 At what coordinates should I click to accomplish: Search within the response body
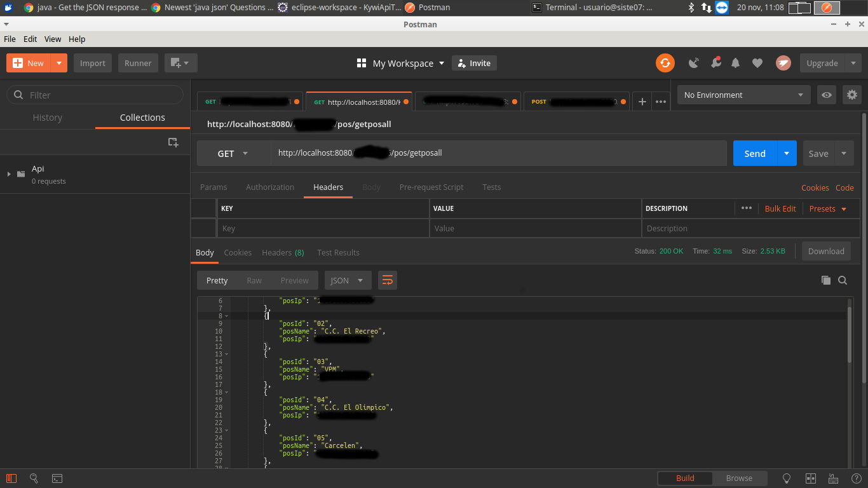(843, 280)
